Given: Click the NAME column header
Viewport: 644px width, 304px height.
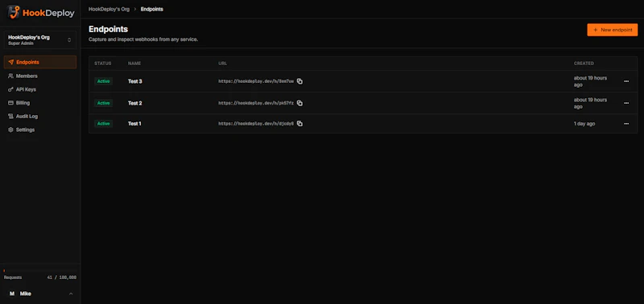Looking at the screenshot, I should point(134,64).
